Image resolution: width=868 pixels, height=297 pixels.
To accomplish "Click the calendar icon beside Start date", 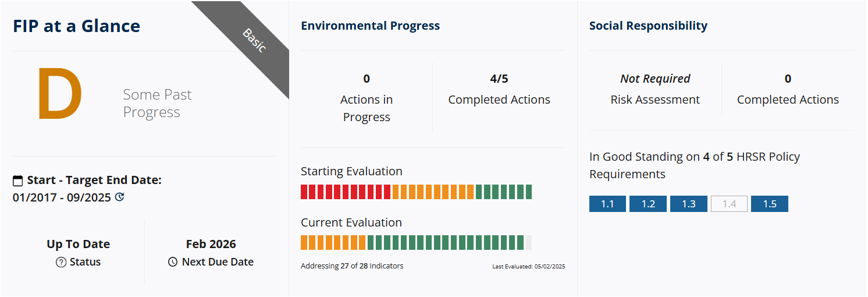I will point(18,181).
